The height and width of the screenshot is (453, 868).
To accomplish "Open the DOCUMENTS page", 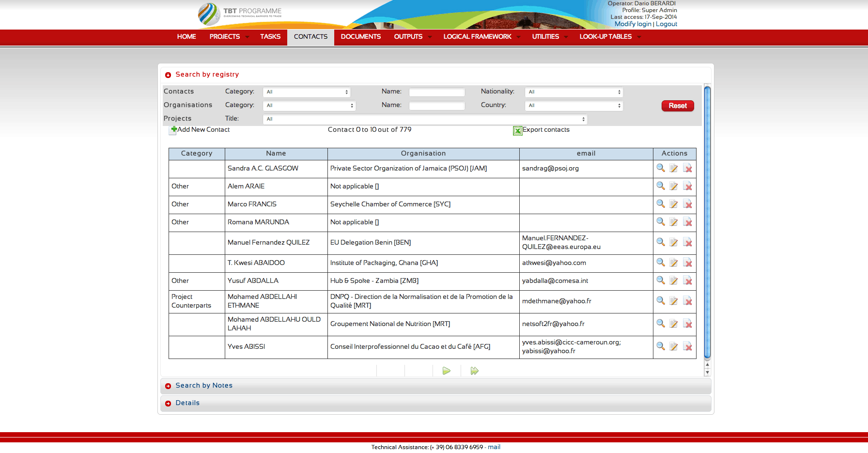I will (361, 37).
